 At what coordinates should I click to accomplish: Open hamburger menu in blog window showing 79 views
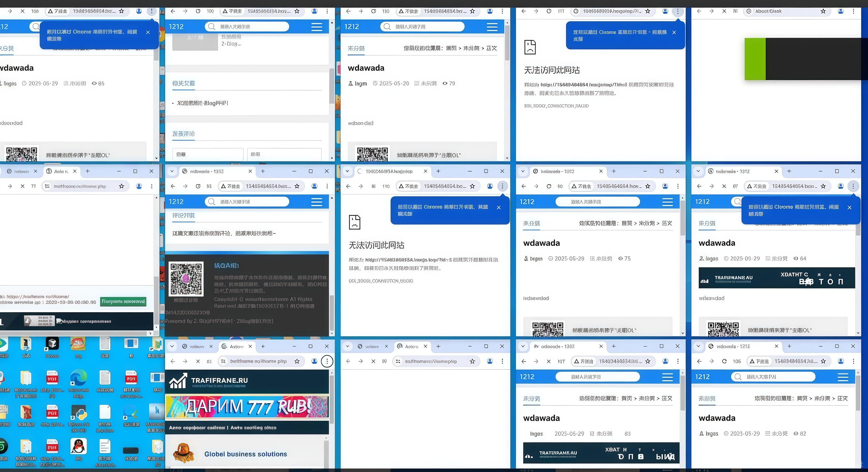(492, 27)
